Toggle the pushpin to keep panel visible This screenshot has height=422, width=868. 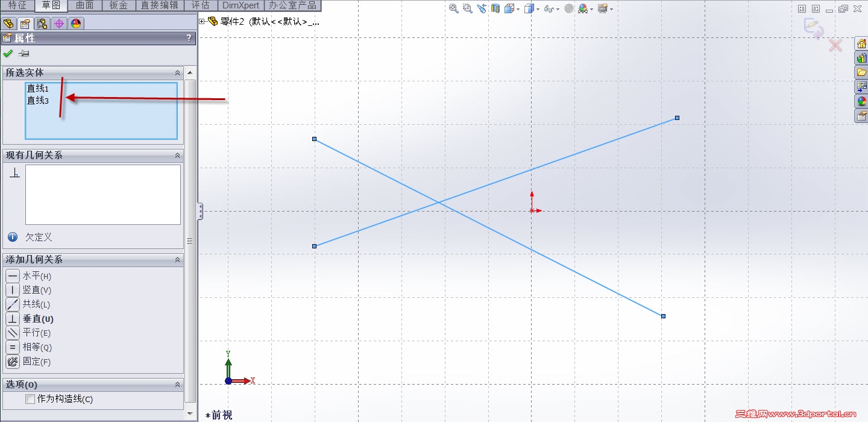coord(24,54)
